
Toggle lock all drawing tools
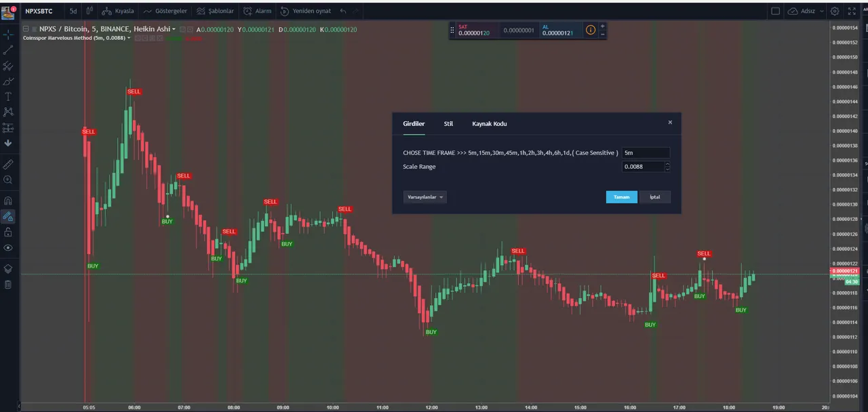8,232
